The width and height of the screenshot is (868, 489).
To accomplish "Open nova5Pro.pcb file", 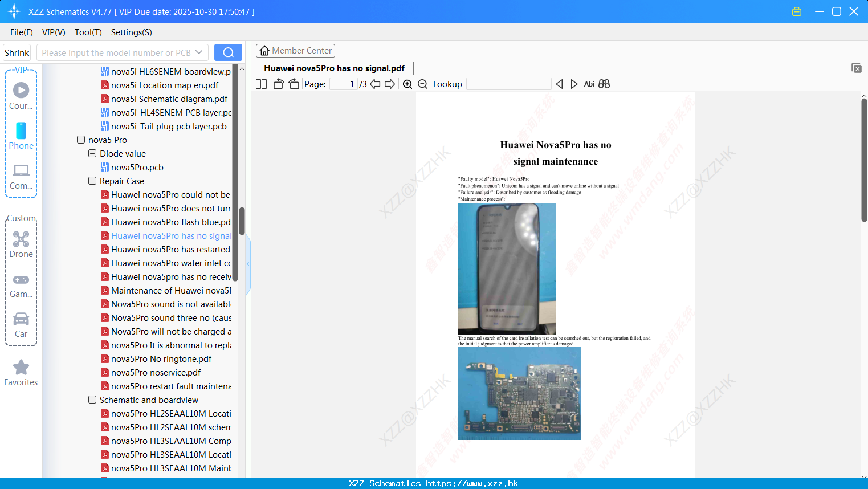I will 137,167.
